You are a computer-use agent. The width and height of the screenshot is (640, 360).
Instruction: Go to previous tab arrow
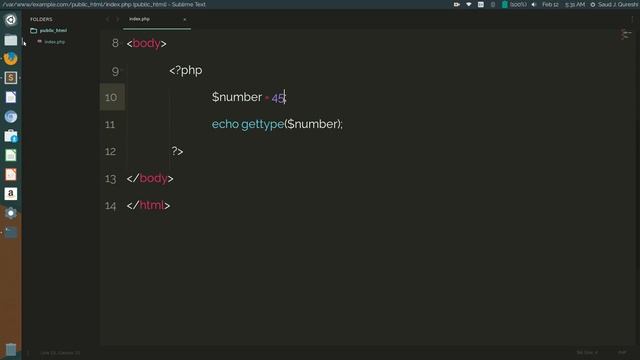pyautogui.click(x=107, y=19)
